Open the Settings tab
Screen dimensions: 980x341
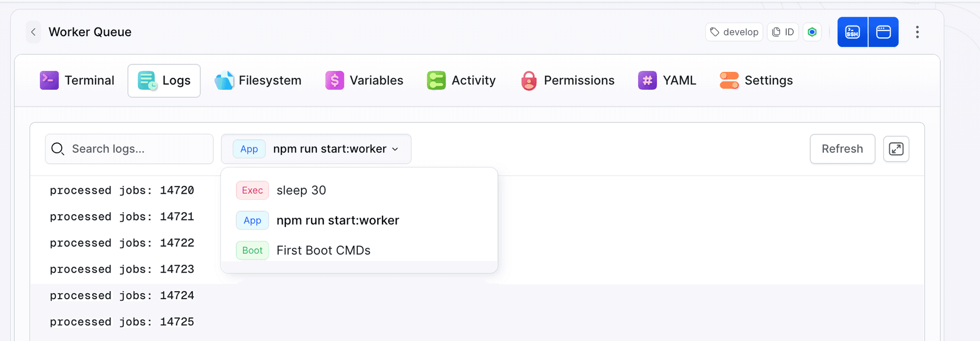[x=756, y=81]
